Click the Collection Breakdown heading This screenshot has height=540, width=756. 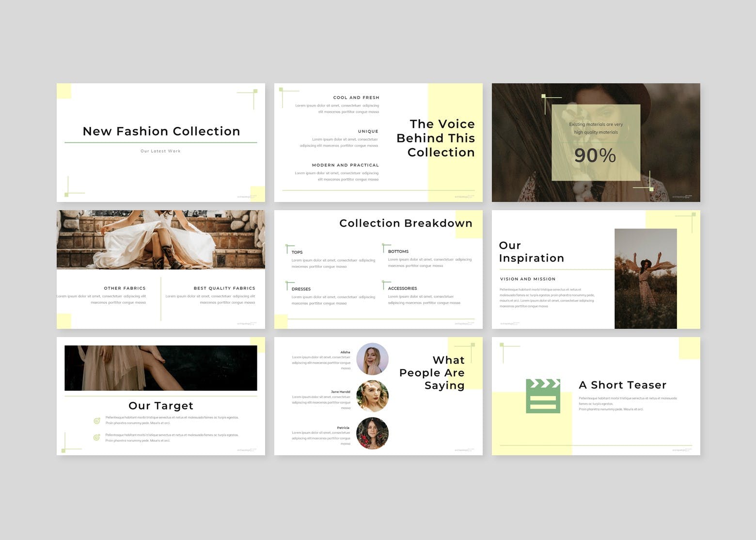click(x=406, y=223)
